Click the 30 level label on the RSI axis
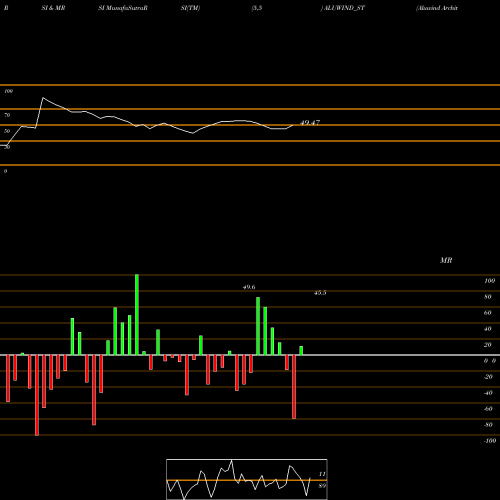 [x=7, y=147]
